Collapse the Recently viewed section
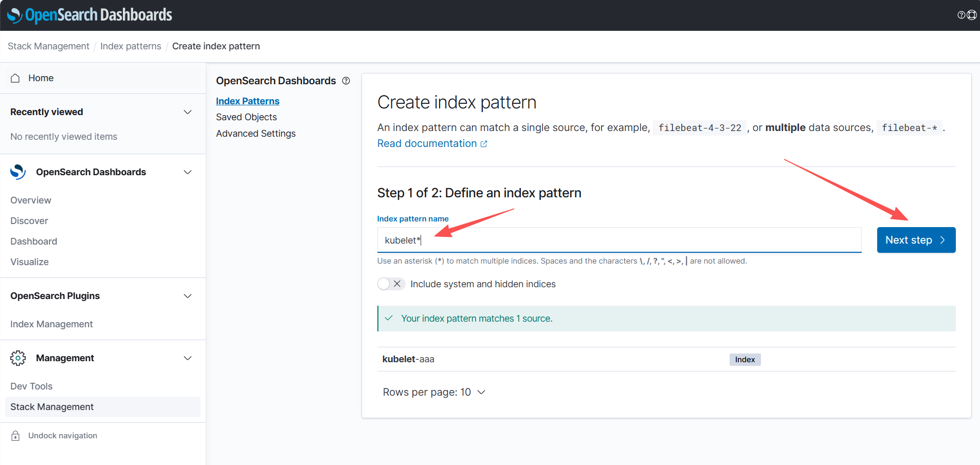Image resolution: width=980 pixels, height=465 pixels. (x=188, y=112)
